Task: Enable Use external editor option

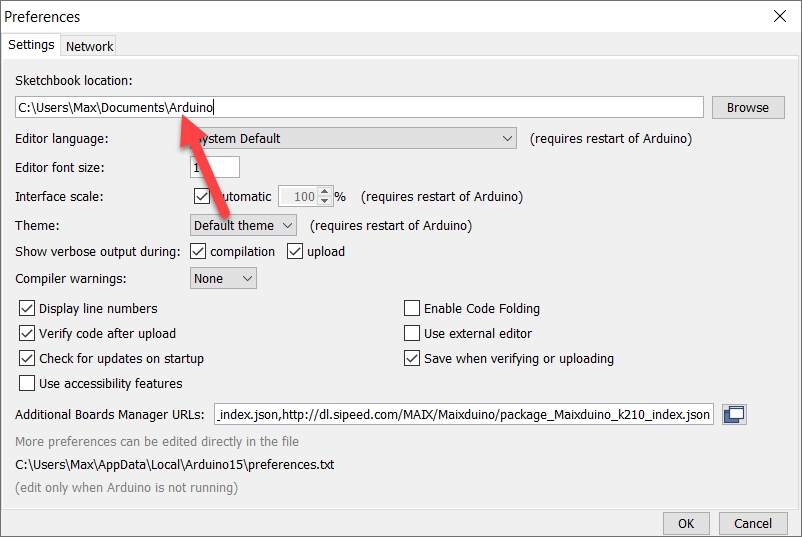Action: [x=412, y=334]
